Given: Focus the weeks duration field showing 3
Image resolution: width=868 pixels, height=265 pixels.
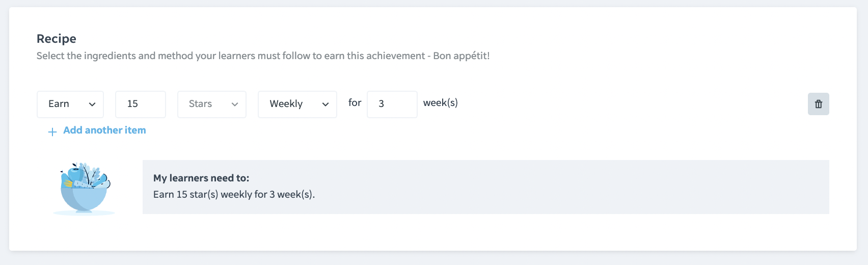Looking at the screenshot, I should pos(392,104).
